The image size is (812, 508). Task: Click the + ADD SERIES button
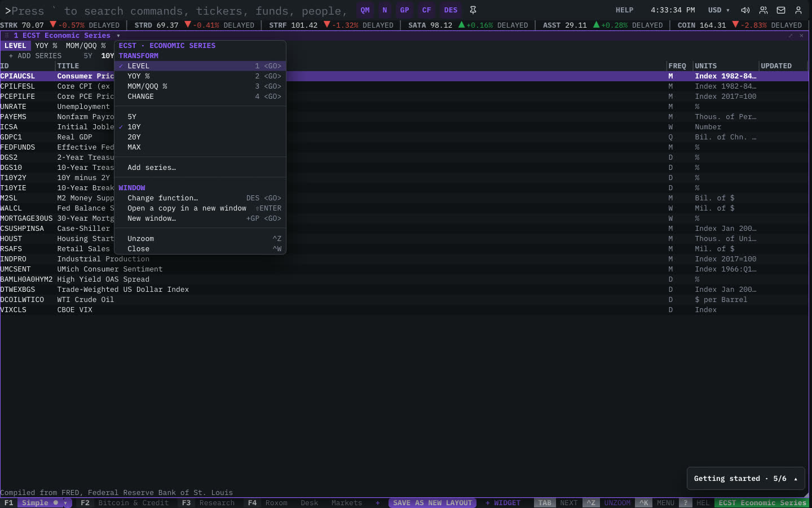pyautogui.click(x=35, y=56)
